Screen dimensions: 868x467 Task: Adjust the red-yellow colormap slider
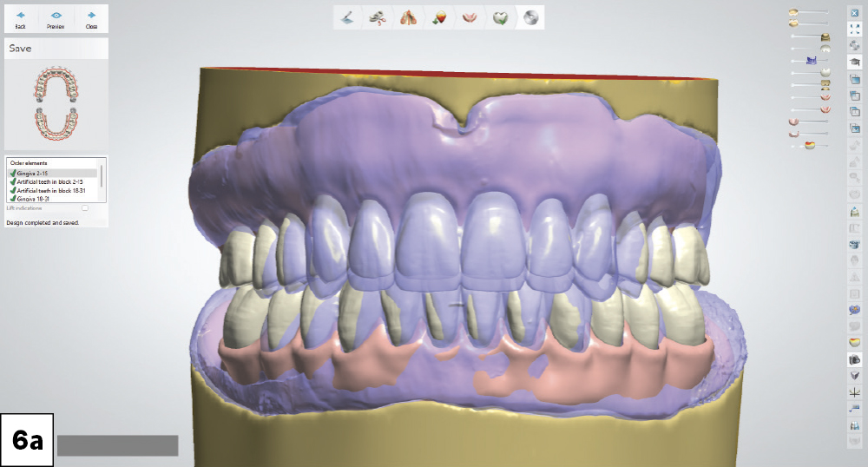click(x=811, y=146)
